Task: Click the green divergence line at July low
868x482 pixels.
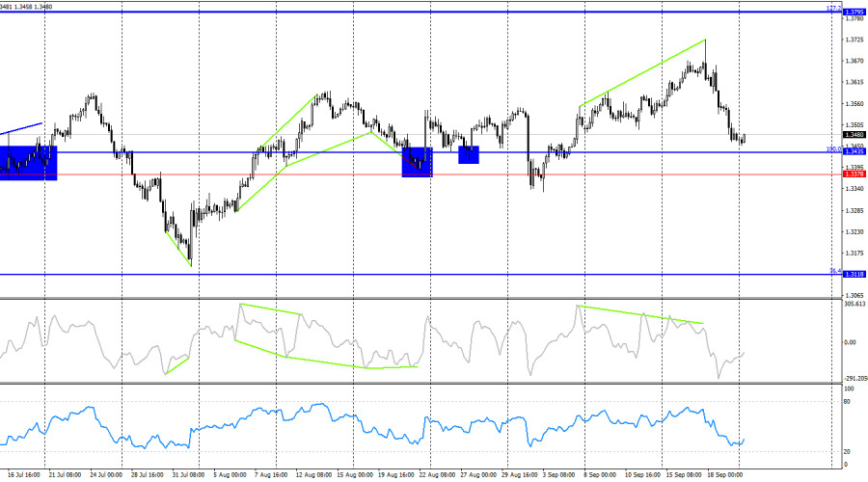Action: coord(178,248)
